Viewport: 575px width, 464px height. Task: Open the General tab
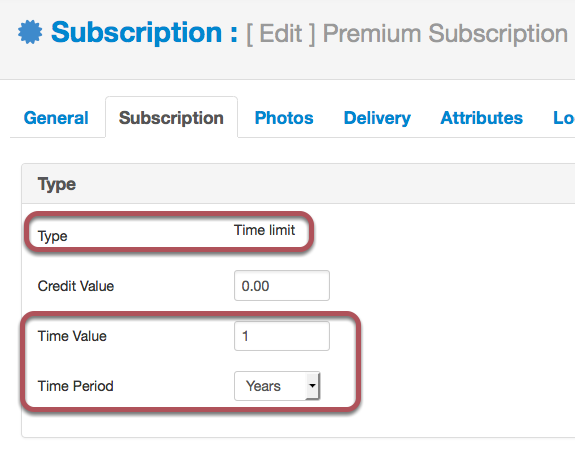[x=56, y=118]
